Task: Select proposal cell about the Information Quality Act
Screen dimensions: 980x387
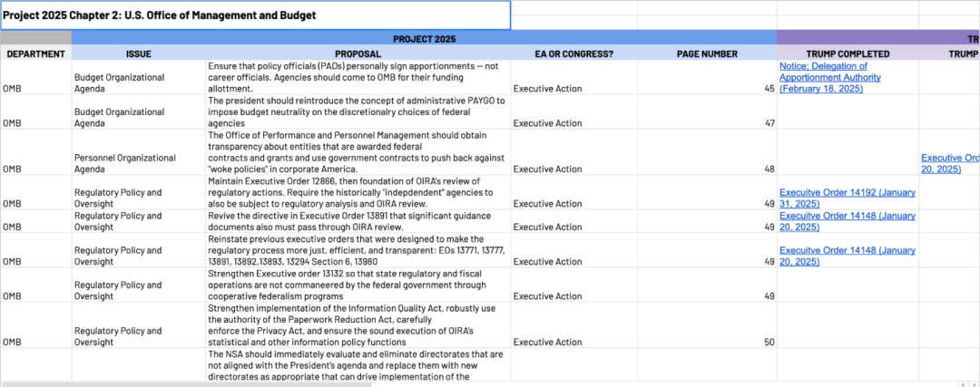Action: tap(358, 325)
